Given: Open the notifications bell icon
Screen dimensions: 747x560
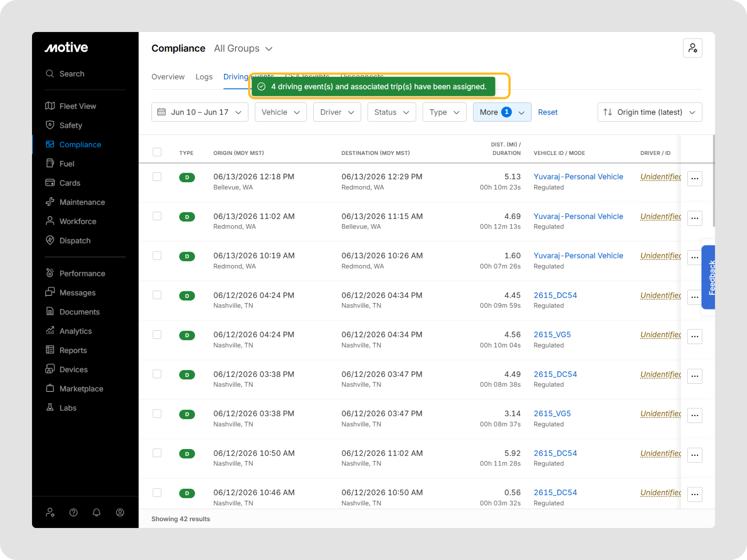Looking at the screenshot, I should pyautogui.click(x=97, y=513).
